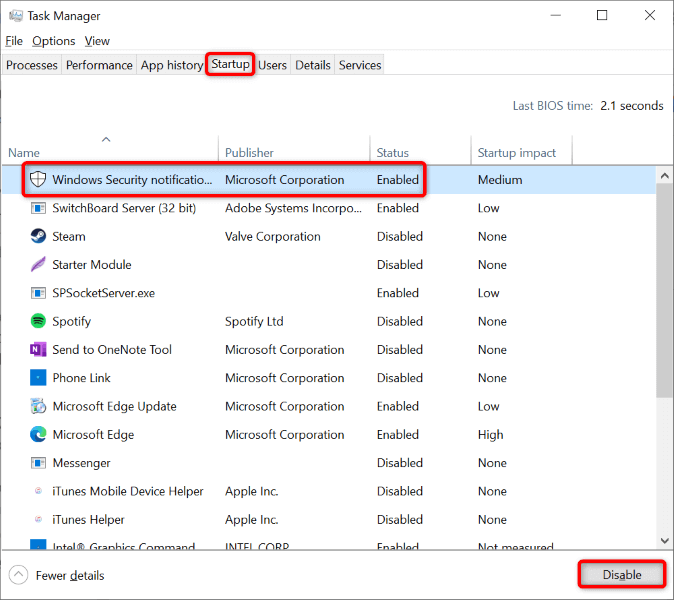
Task: Click the Spotify icon in the list
Action: coord(38,322)
